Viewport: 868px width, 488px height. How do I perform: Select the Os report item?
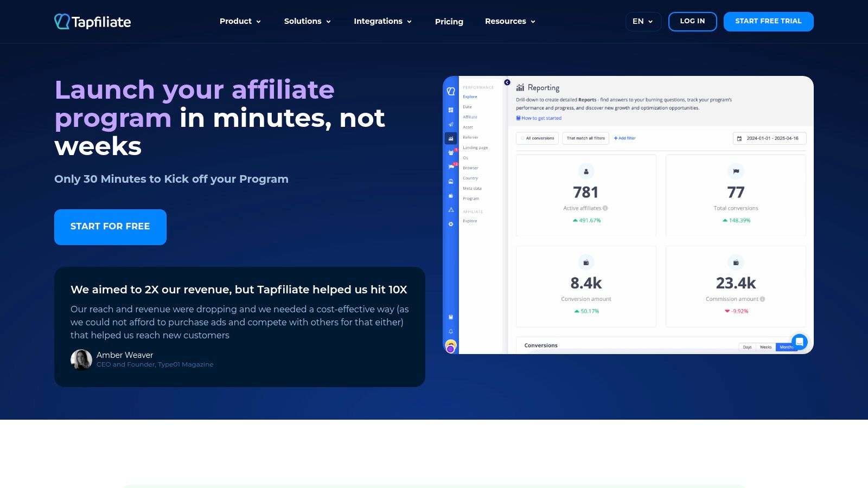(x=465, y=158)
